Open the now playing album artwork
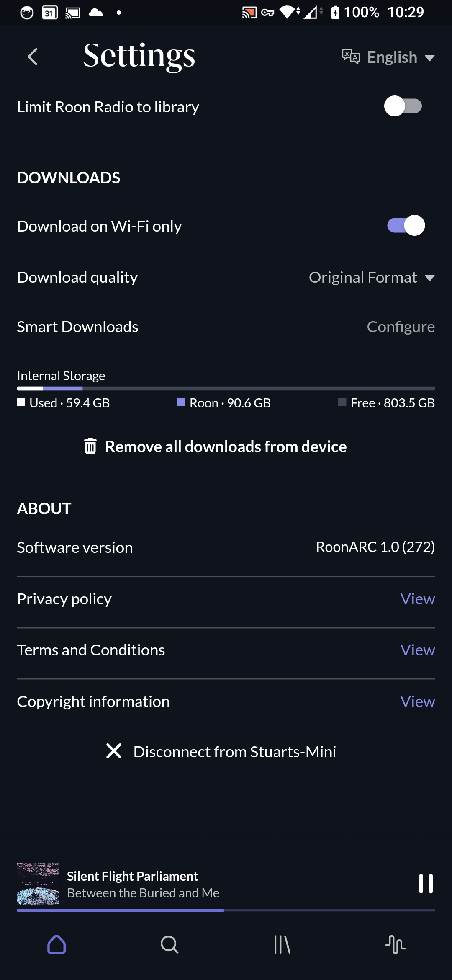452x980 pixels. tap(38, 884)
